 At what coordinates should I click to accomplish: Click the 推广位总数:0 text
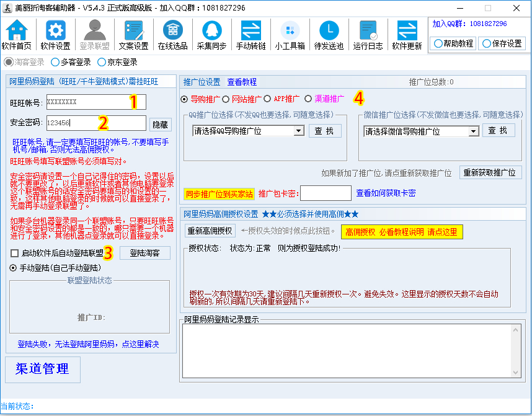(x=431, y=82)
